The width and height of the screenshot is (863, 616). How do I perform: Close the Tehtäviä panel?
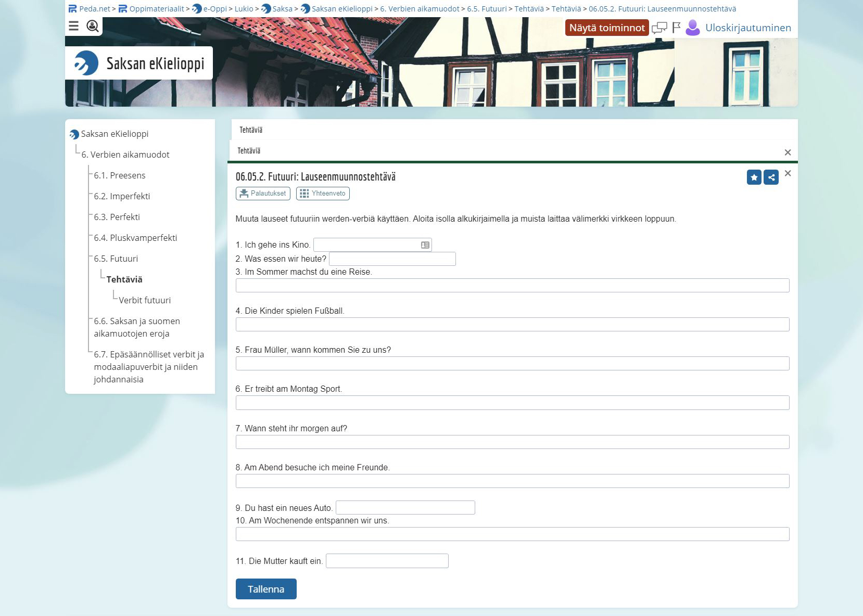pos(788,152)
